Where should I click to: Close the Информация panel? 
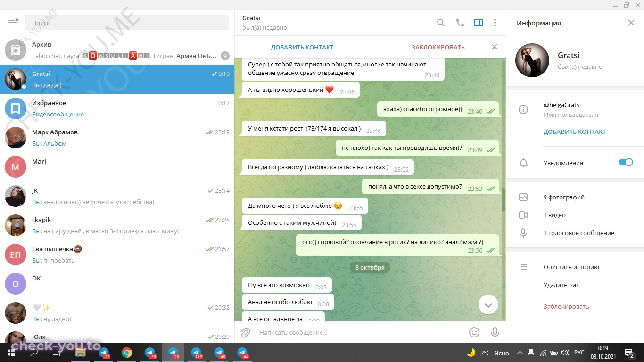(x=631, y=23)
